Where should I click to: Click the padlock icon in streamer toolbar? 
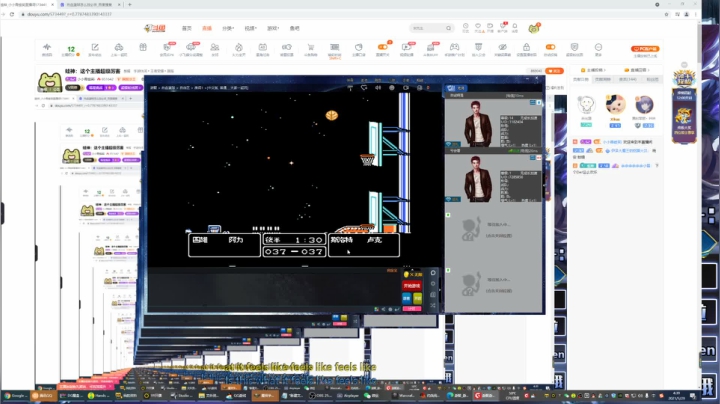pyautogui.click(x=526, y=47)
